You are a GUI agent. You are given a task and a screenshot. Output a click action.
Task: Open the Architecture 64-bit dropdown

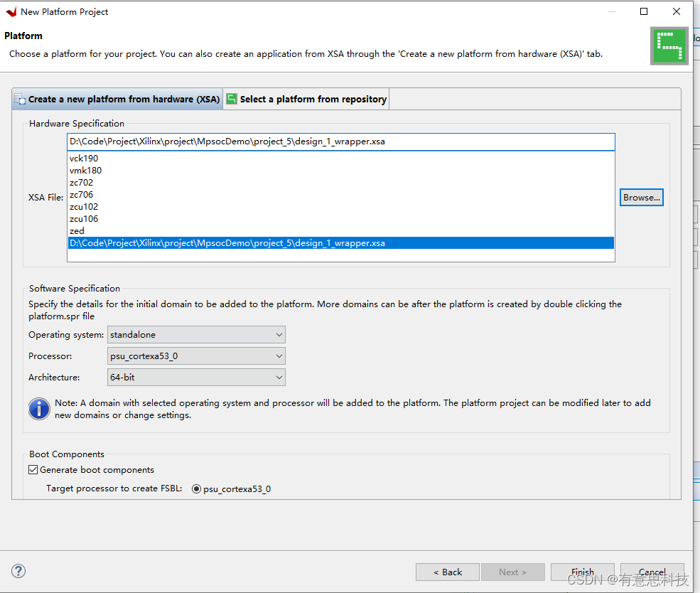pyautogui.click(x=196, y=378)
